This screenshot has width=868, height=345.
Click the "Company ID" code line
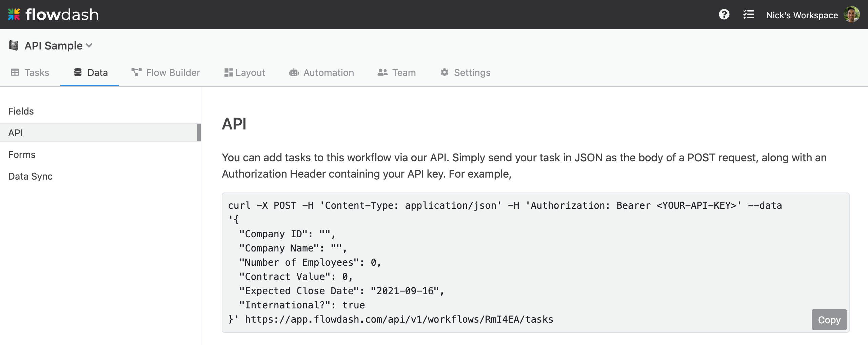287,234
